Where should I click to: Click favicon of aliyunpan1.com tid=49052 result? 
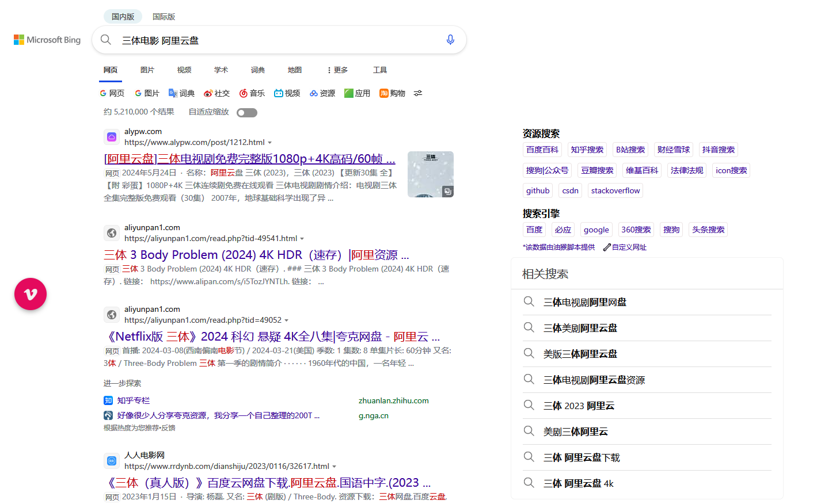112,315
